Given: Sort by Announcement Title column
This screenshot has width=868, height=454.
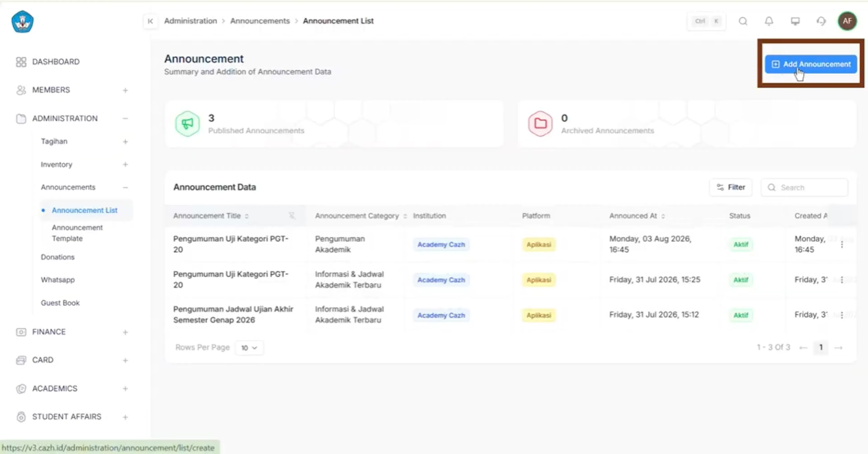Looking at the screenshot, I should coord(247,216).
